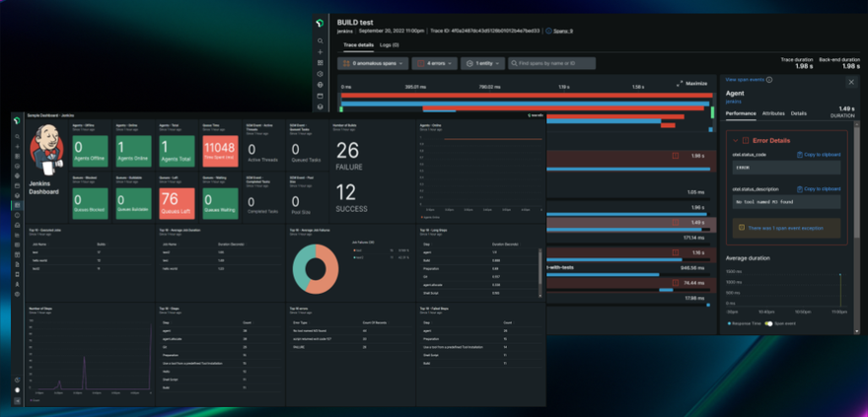Click the info icon beside View span events

[769, 79]
